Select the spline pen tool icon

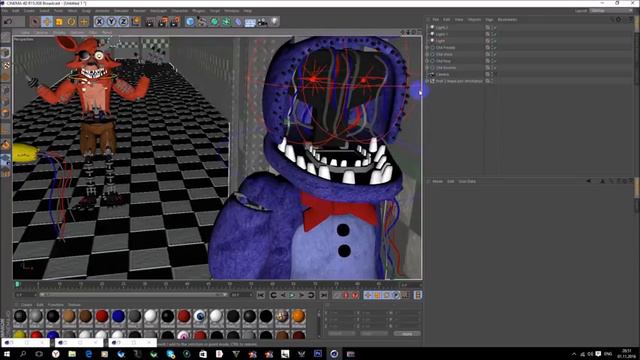point(202,21)
